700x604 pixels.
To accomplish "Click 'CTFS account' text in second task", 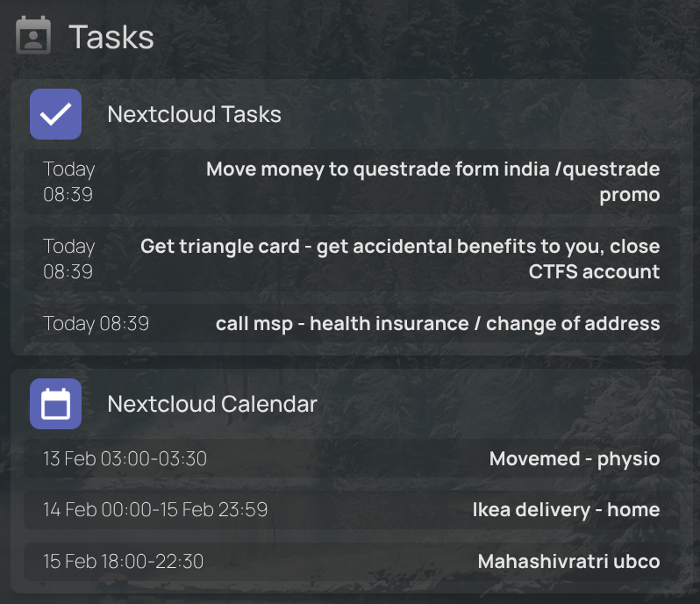I will [x=594, y=272].
